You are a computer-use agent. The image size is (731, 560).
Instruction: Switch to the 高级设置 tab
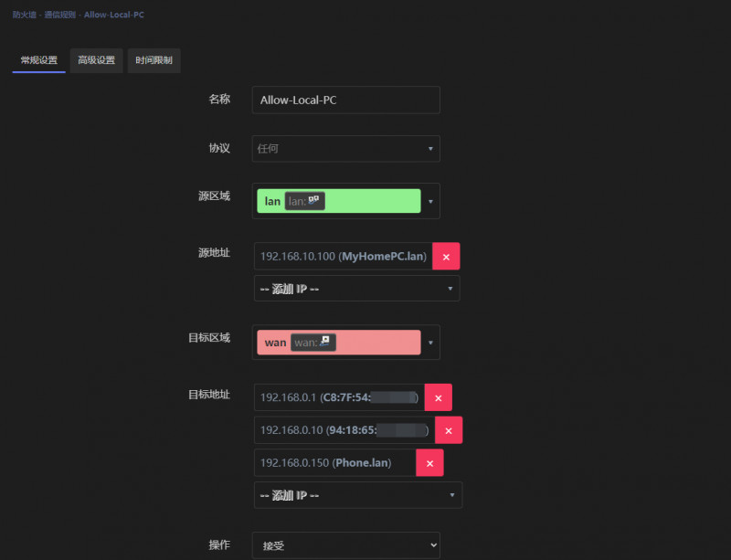[x=96, y=60]
